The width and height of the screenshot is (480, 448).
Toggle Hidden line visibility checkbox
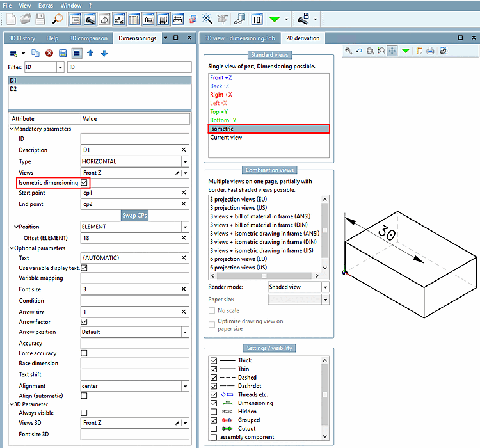tap(214, 412)
